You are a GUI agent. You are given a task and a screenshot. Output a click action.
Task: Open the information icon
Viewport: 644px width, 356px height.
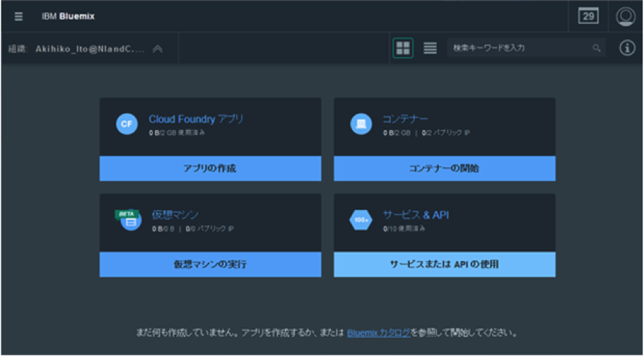[x=627, y=48]
